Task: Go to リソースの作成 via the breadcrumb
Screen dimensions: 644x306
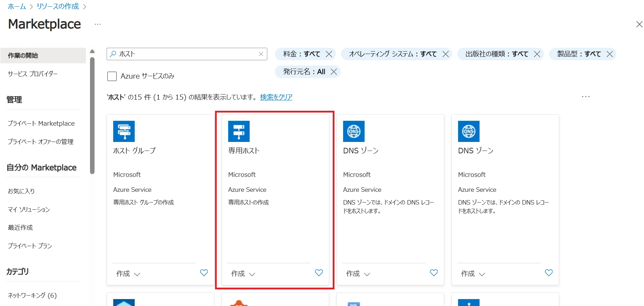Action: tap(58, 6)
